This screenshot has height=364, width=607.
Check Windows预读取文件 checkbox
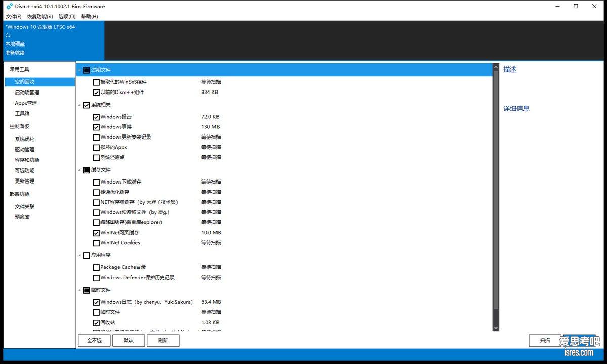pyautogui.click(x=96, y=213)
